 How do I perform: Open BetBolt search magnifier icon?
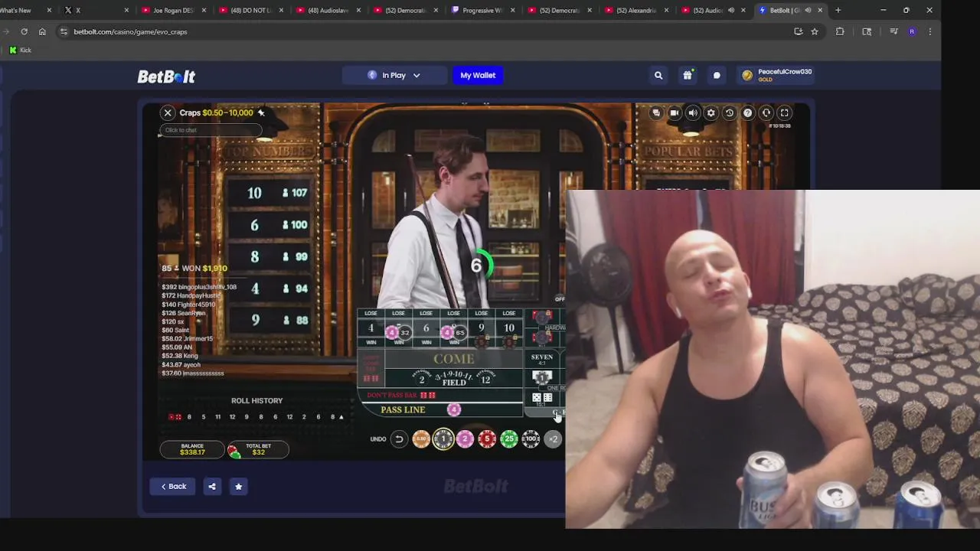658,75
